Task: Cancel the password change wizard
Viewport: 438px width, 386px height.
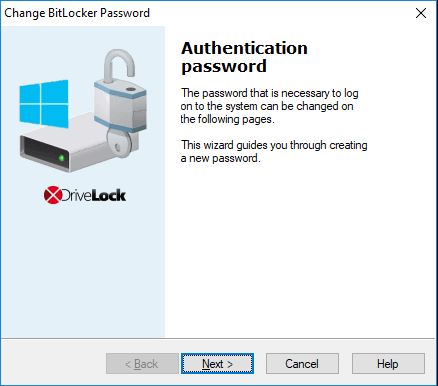Action: 302,363
